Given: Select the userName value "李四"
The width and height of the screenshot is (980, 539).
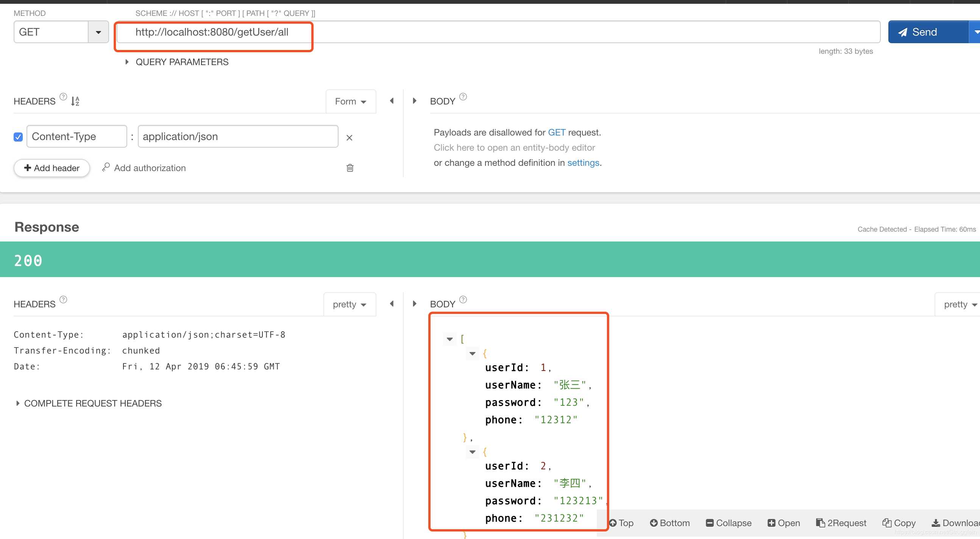Looking at the screenshot, I should click(570, 484).
